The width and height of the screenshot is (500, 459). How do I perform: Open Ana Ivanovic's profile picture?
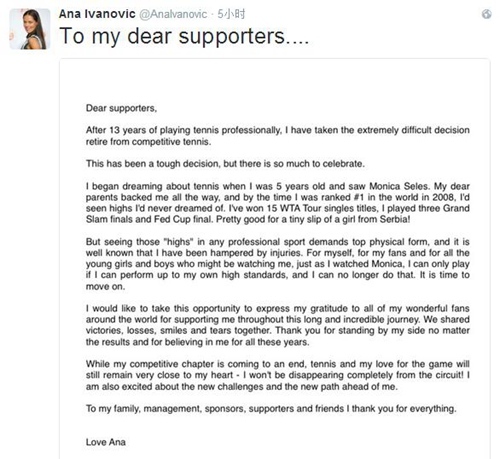click(30, 29)
